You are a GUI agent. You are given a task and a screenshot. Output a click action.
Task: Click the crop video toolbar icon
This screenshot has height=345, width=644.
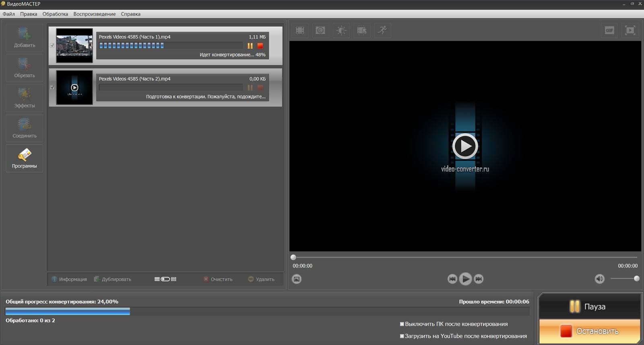click(x=300, y=30)
